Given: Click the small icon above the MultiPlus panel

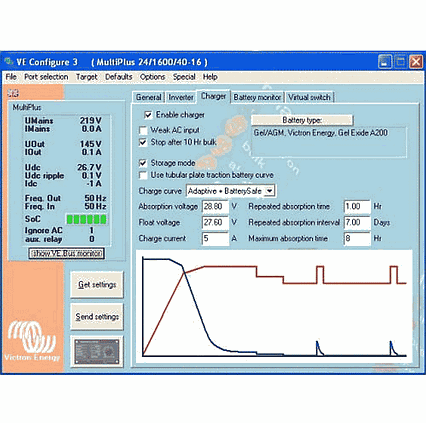Looking at the screenshot, I should [13, 93].
